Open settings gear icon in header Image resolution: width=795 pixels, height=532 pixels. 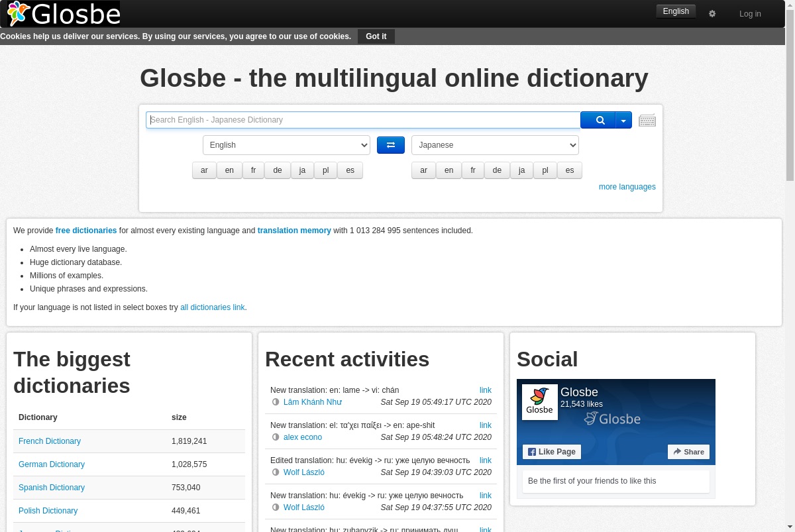point(712,14)
